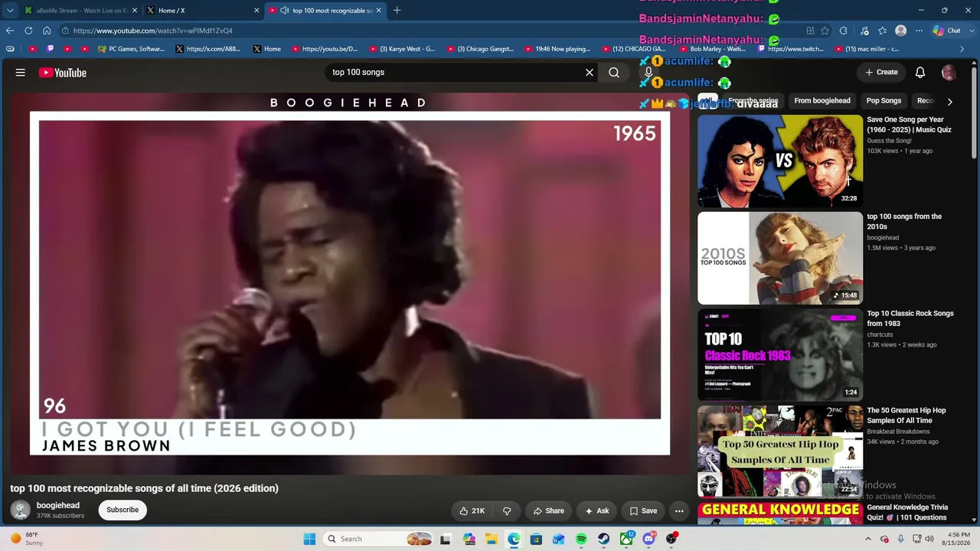Viewport: 980px width, 551px height.
Task: Open General Knowledge Trivia Quiz video title
Action: (907, 512)
